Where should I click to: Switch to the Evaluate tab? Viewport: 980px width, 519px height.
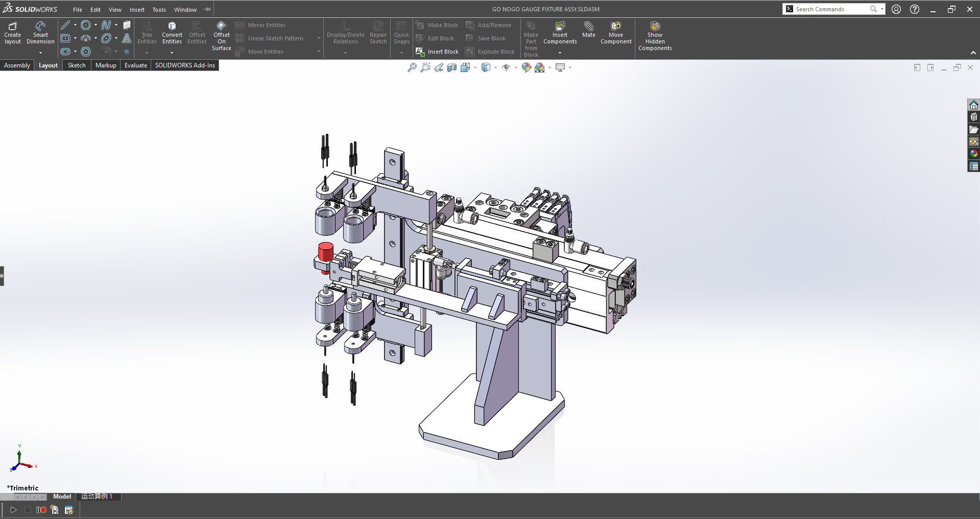pyautogui.click(x=135, y=65)
